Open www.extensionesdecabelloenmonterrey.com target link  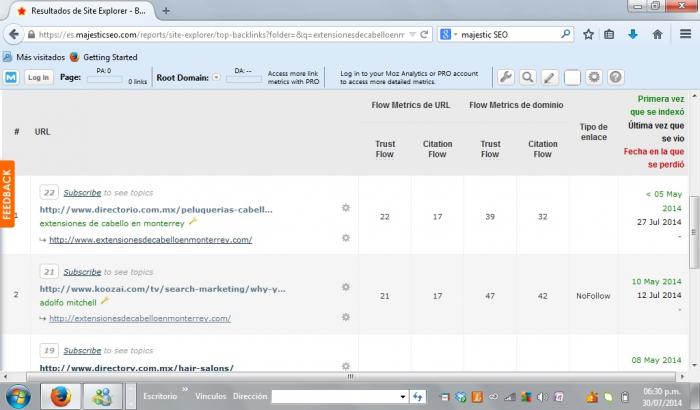[150, 240]
